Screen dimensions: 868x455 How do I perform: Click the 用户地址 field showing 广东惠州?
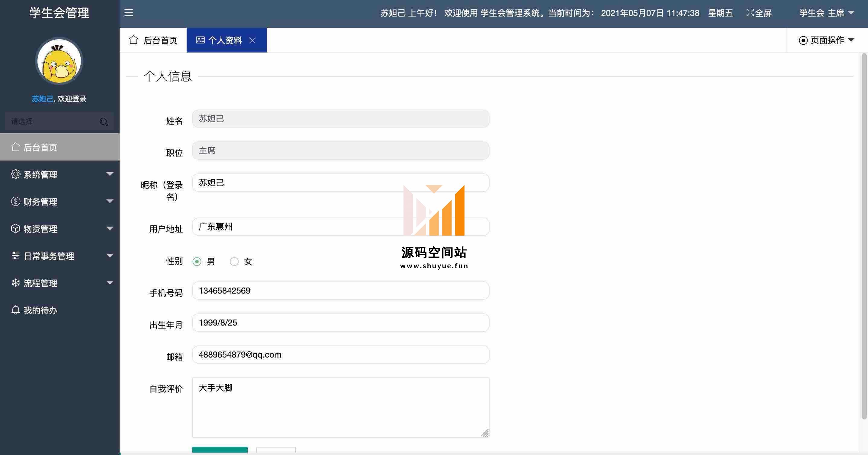341,227
